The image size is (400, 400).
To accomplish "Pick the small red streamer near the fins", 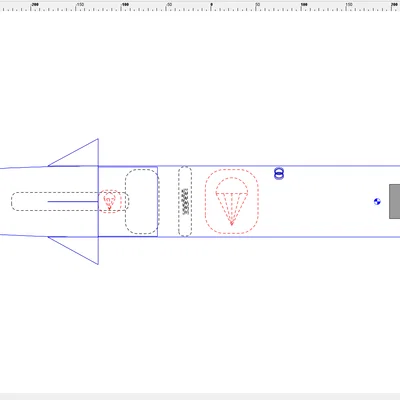I will (x=110, y=201).
